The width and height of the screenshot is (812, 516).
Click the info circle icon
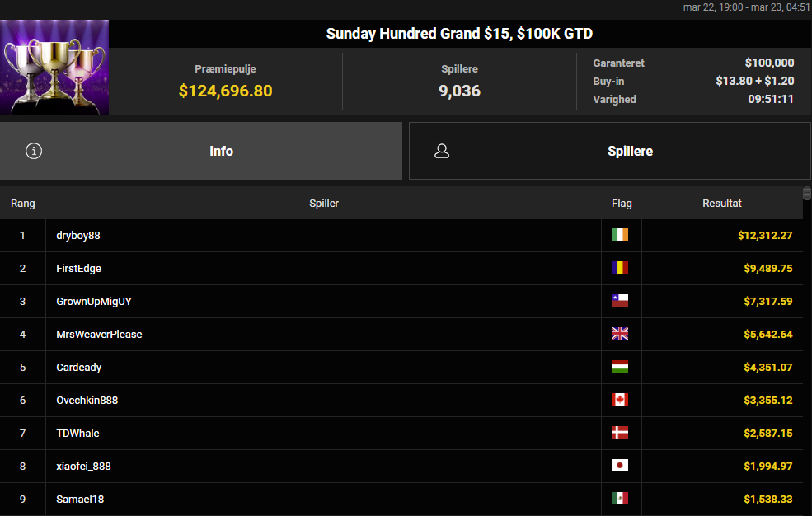point(34,151)
